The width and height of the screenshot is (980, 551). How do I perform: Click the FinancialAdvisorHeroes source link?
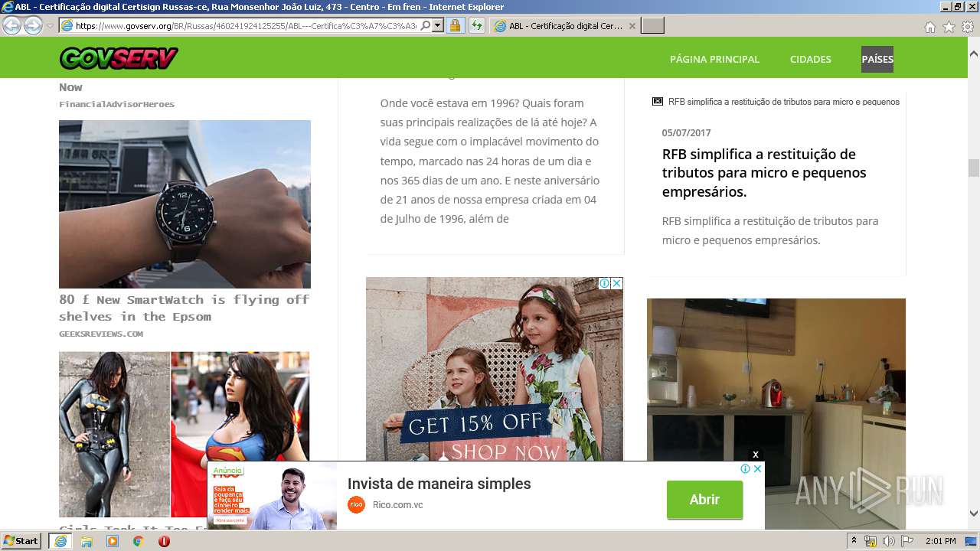coord(116,104)
